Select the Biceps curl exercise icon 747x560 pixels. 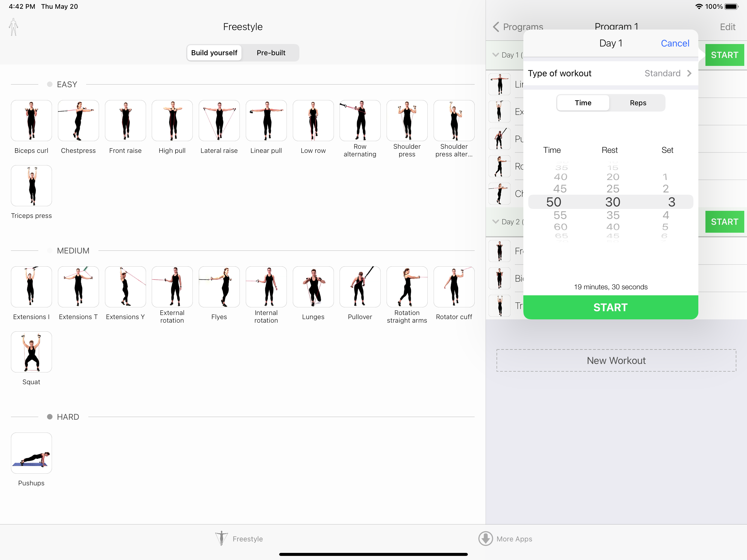[x=31, y=121]
